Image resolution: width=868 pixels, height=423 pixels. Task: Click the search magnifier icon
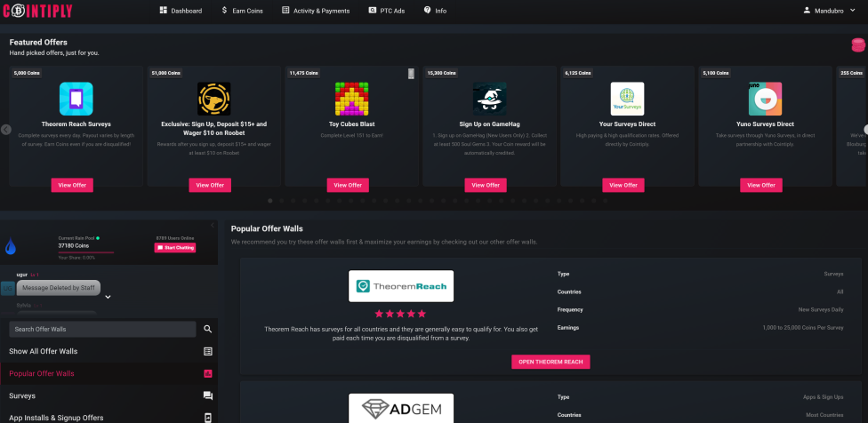click(x=207, y=329)
